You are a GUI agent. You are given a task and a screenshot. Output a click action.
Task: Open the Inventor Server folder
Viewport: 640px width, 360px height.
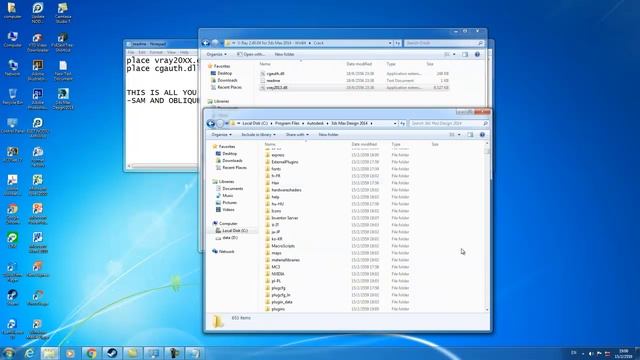pos(284,218)
